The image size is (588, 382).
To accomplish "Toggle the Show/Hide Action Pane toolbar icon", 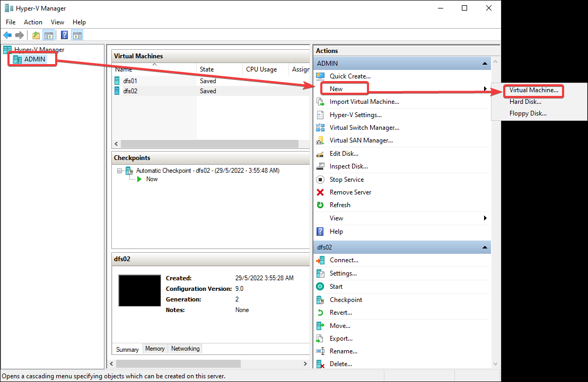I will click(77, 35).
